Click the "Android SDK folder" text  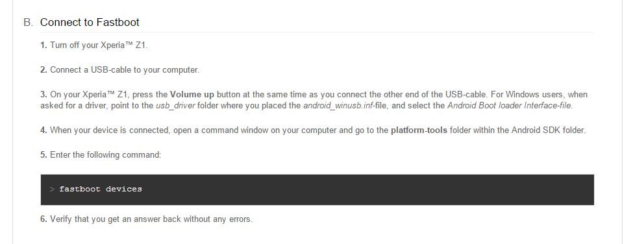549,130
